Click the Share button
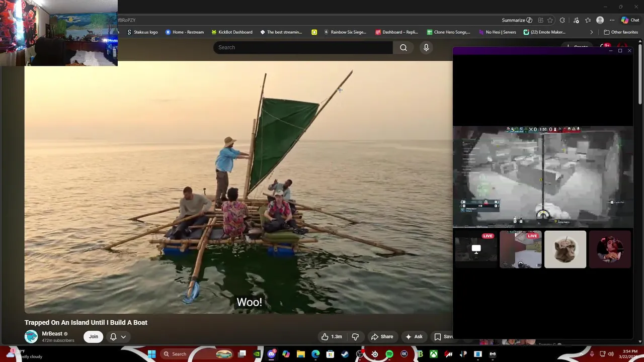644x362 pixels. coord(382,337)
